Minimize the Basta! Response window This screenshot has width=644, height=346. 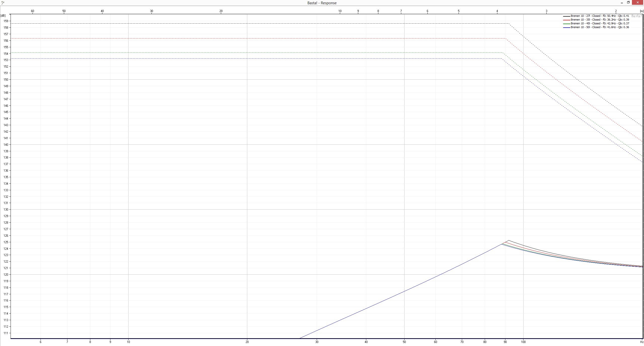[622, 3]
